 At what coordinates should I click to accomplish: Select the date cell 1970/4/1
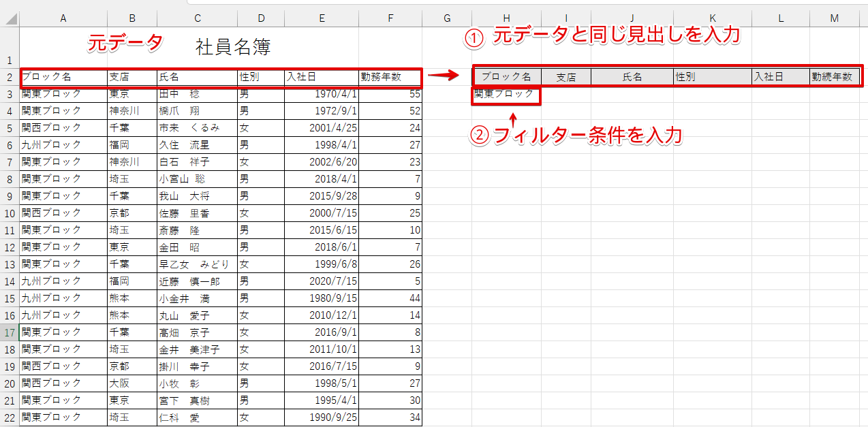click(x=321, y=94)
